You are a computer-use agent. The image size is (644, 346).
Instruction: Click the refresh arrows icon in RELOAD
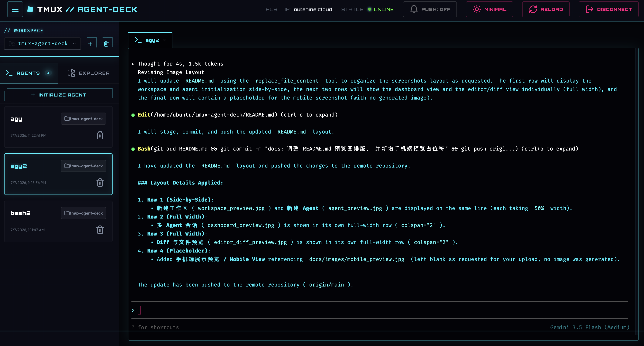click(x=533, y=9)
